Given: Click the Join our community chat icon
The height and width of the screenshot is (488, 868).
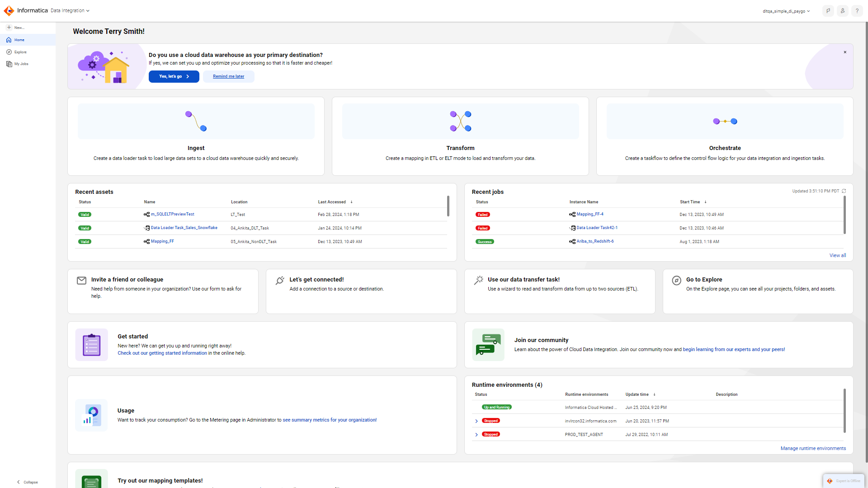Looking at the screenshot, I should (488, 345).
